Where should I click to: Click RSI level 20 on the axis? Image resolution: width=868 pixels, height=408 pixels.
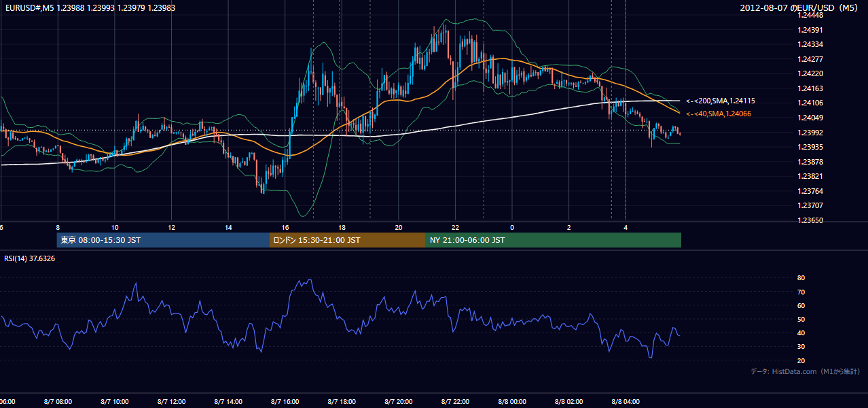click(801, 360)
